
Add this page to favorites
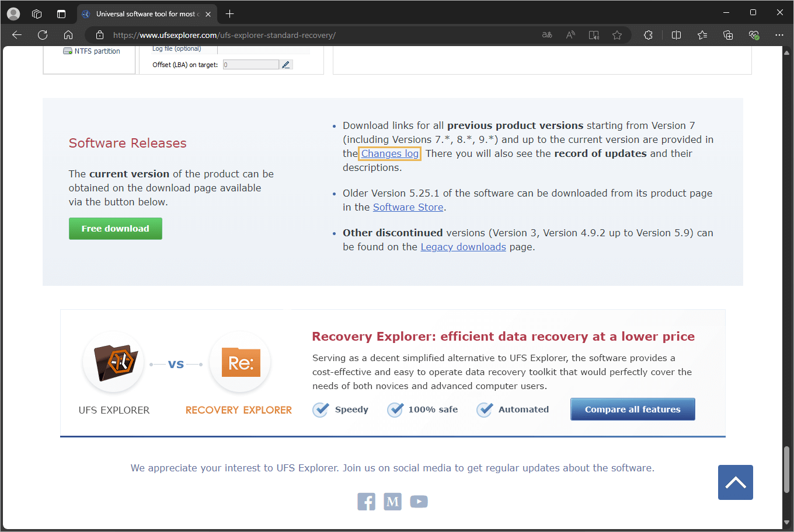click(x=617, y=35)
